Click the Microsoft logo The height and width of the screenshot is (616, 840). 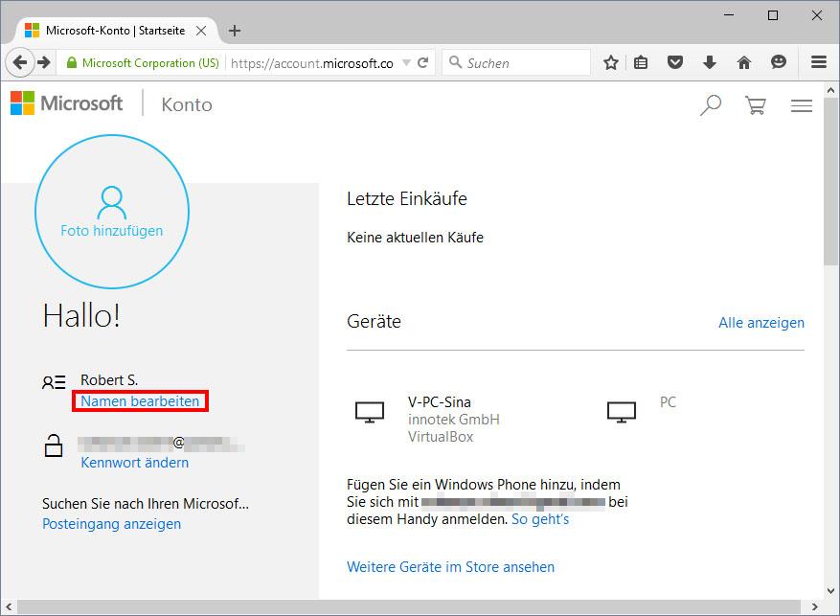click(x=66, y=103)
